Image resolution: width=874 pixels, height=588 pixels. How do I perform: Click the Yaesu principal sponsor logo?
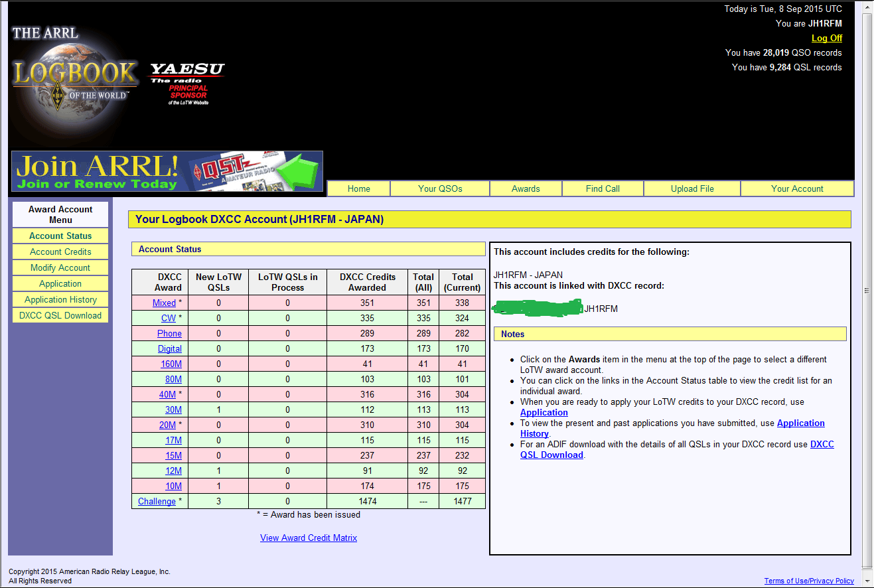point(187,83)
